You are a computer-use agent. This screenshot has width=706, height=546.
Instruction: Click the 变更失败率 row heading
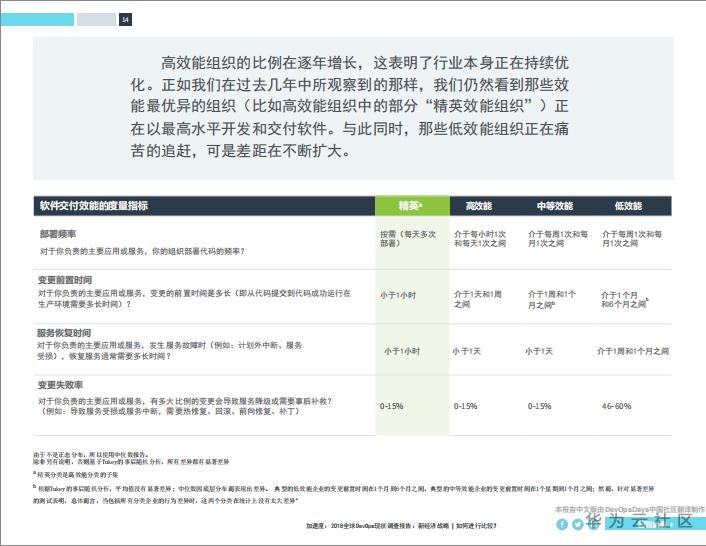pyautogui.click(x=60, y=385)
